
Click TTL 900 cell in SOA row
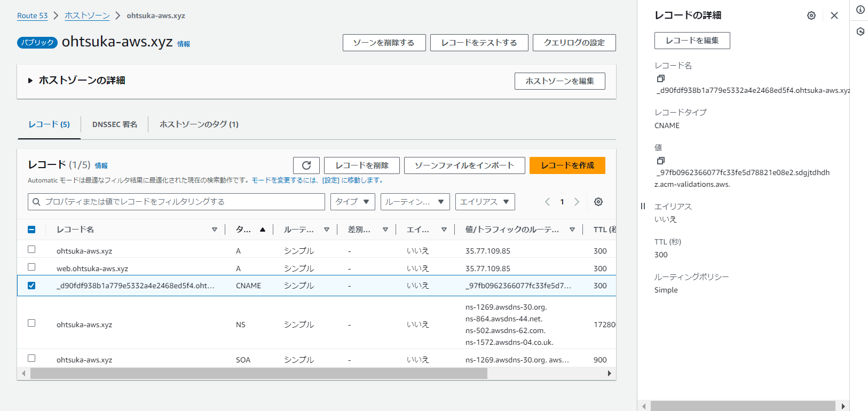coord(600,360)
